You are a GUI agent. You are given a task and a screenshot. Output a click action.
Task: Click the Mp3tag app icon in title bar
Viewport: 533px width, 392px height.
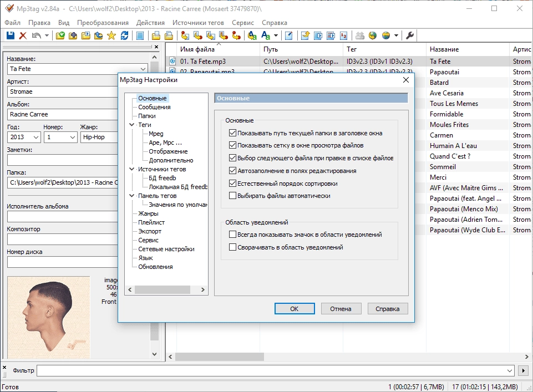9,8
